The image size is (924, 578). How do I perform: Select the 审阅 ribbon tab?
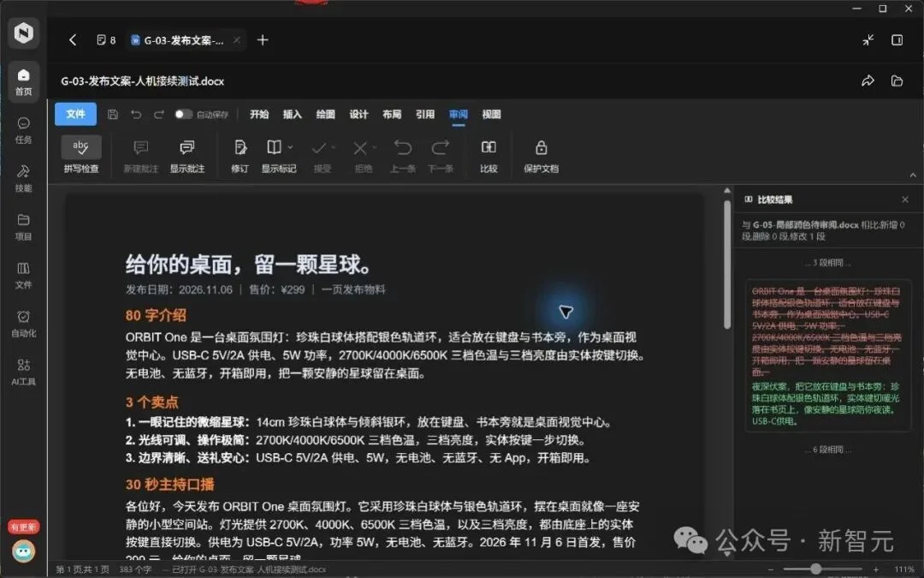click(x=458, y=115)
